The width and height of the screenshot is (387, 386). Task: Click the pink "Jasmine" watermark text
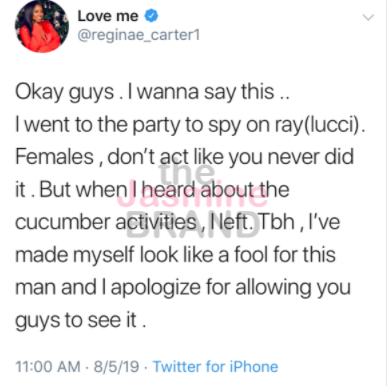tap(192, 197)
